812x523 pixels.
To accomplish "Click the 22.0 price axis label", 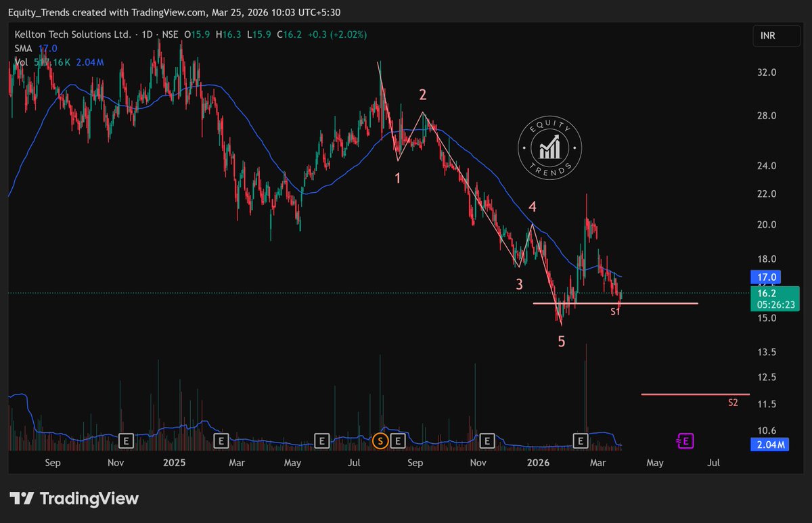I will pyautogui.click(x=766, y=194).
